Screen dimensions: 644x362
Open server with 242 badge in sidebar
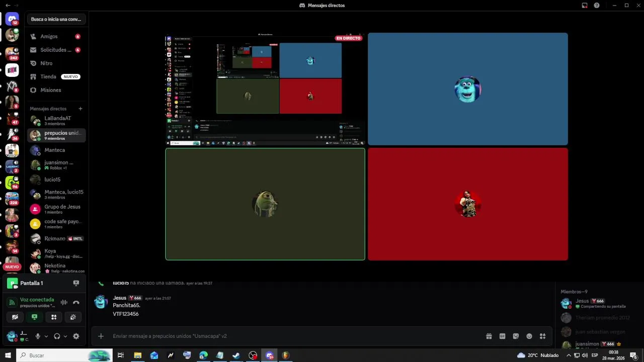click(12, 54)
